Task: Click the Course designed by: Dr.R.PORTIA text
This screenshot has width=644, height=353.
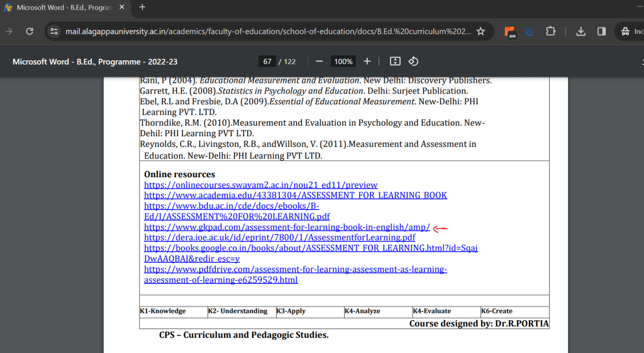Action: click(479, 323)
